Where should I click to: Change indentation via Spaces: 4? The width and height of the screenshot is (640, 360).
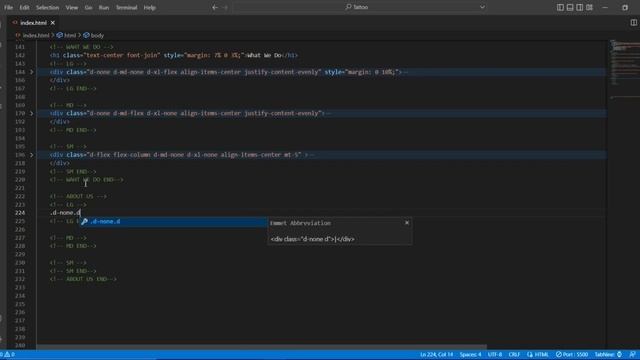click(470, 354)
